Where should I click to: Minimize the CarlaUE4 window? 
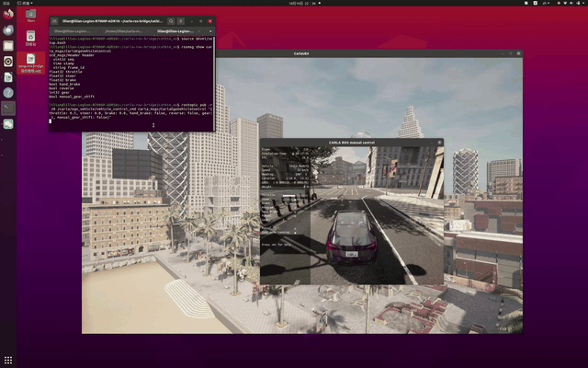pyautogui.click(x=503, y=53)
